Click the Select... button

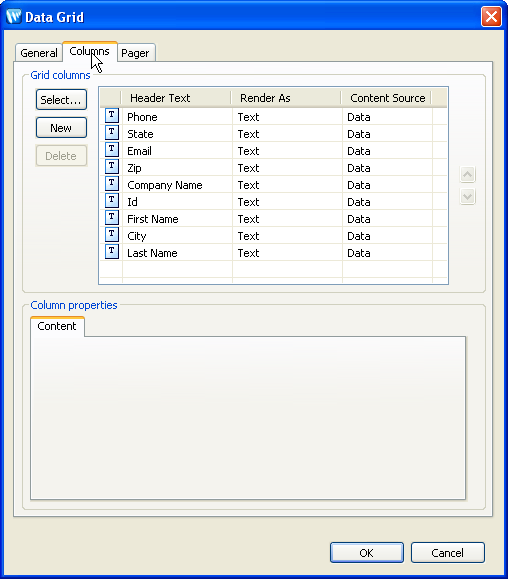tap(61, 99)
